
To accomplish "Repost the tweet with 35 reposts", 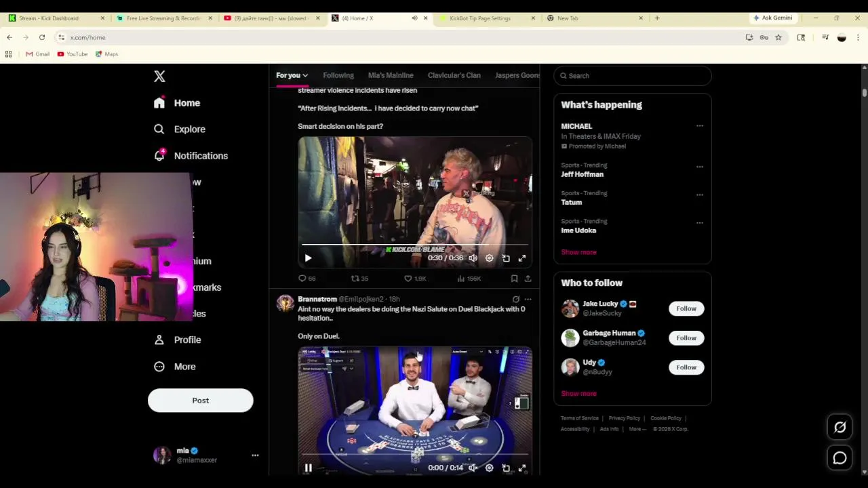I will [359, 279].
